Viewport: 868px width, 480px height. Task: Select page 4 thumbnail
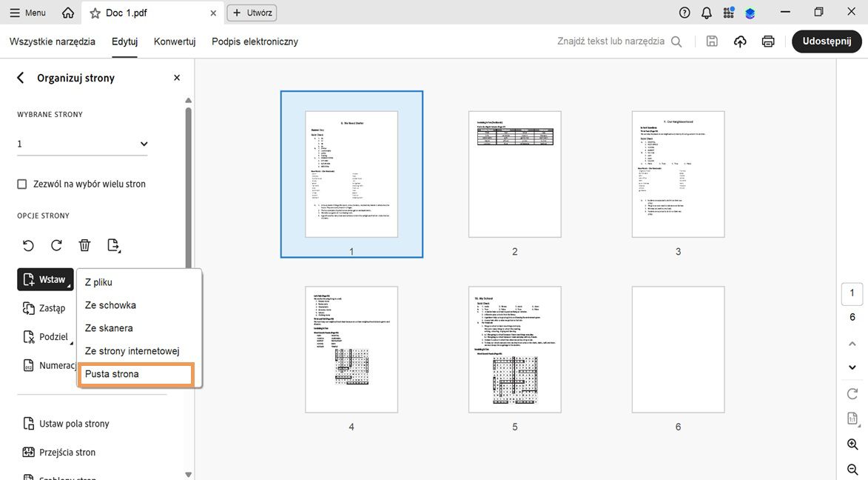point(351,349)
